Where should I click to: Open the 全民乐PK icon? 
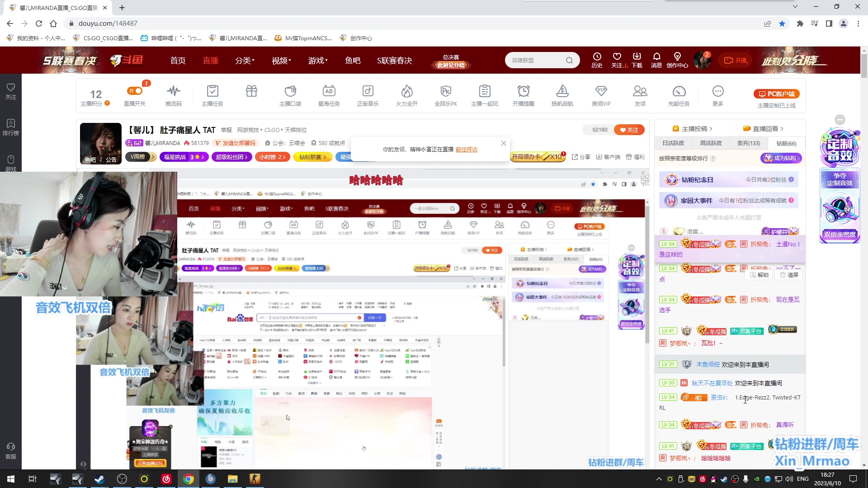pyautogui.click(x=446, y=91)
